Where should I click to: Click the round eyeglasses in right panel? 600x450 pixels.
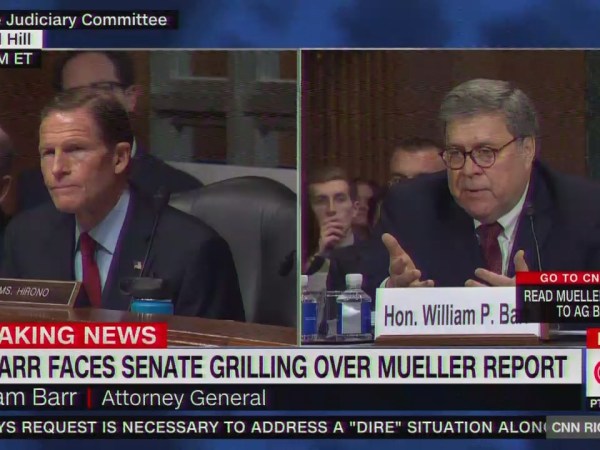(x=478, y=154)
